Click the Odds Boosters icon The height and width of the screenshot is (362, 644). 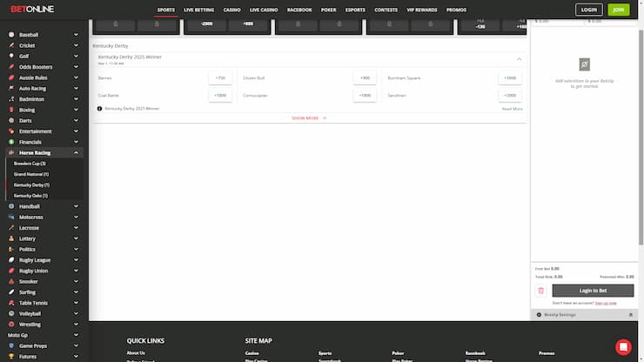pyautogui.click(x=11, y=66)
